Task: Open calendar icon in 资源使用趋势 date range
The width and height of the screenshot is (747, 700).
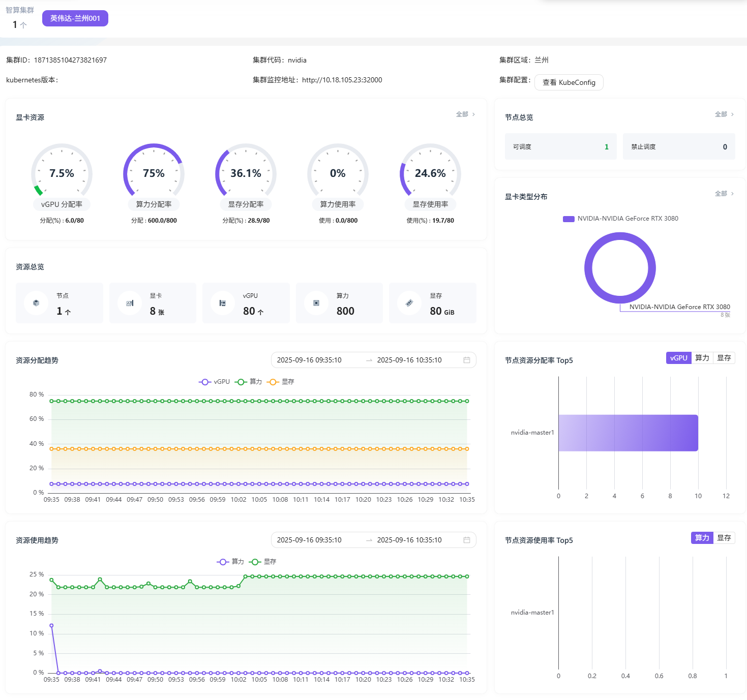Action: pyautogui.click(x=466, y=540)
